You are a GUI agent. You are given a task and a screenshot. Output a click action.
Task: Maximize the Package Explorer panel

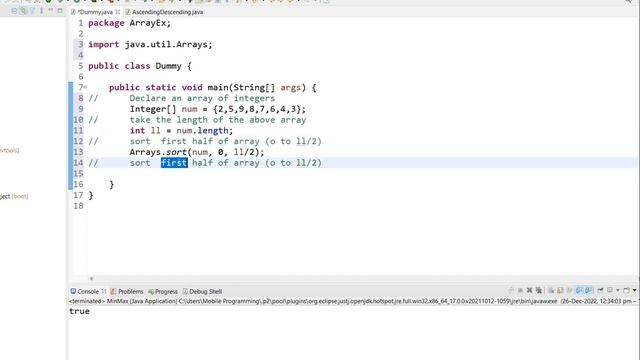60,11
